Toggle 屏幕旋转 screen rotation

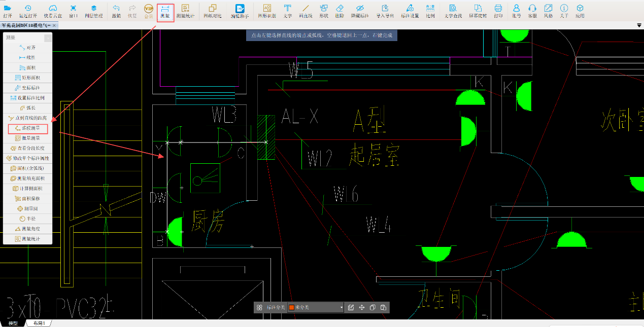pyautogui.click(x=478, y=11)
